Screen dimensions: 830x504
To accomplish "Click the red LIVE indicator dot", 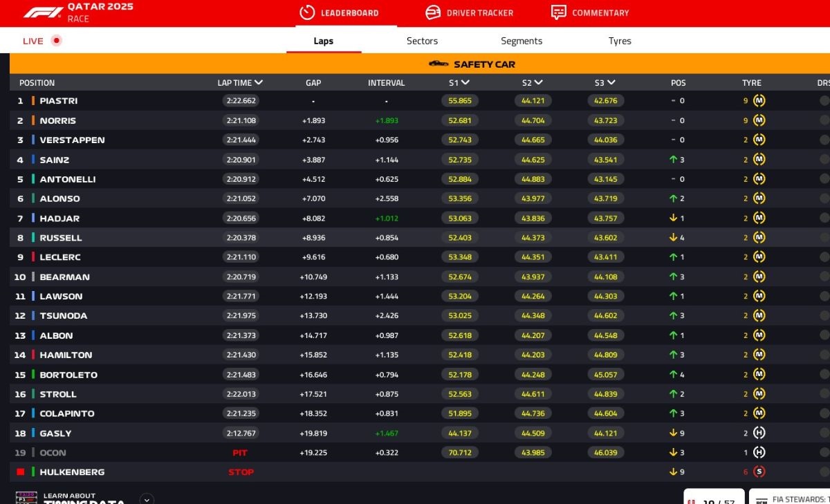I will pyautogui.click(x=57, y=40).
